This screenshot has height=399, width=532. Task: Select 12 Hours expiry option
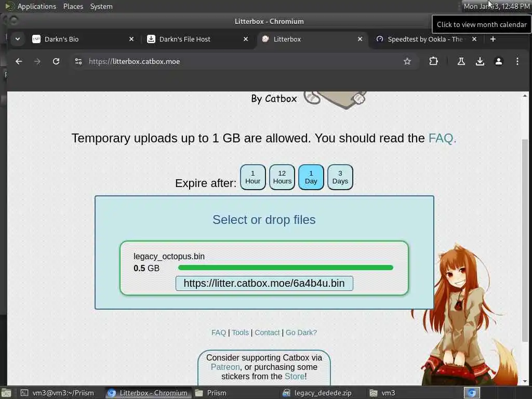[282, 177]
